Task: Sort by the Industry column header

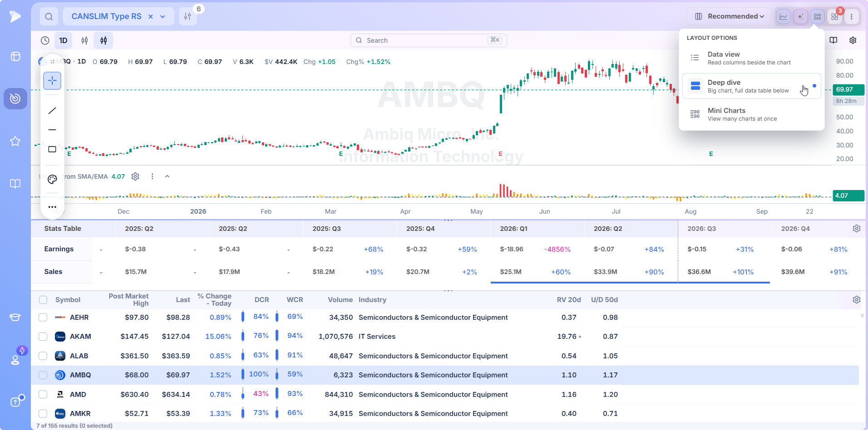Action: point(372,300)
